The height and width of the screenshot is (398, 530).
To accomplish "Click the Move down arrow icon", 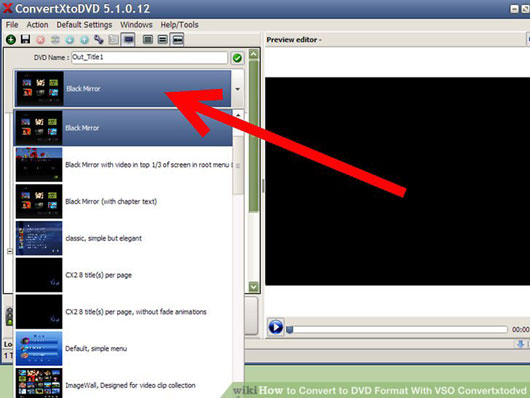I will [70, 40].
